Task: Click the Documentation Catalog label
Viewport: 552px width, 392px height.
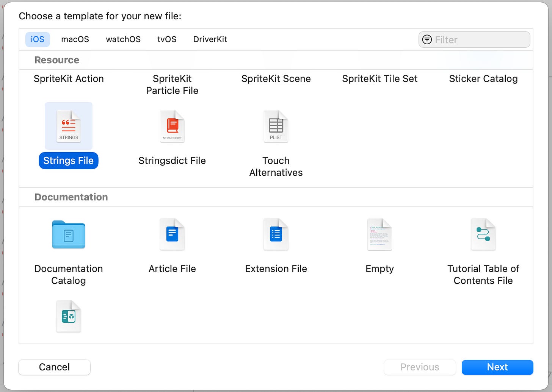Action: 69,275
